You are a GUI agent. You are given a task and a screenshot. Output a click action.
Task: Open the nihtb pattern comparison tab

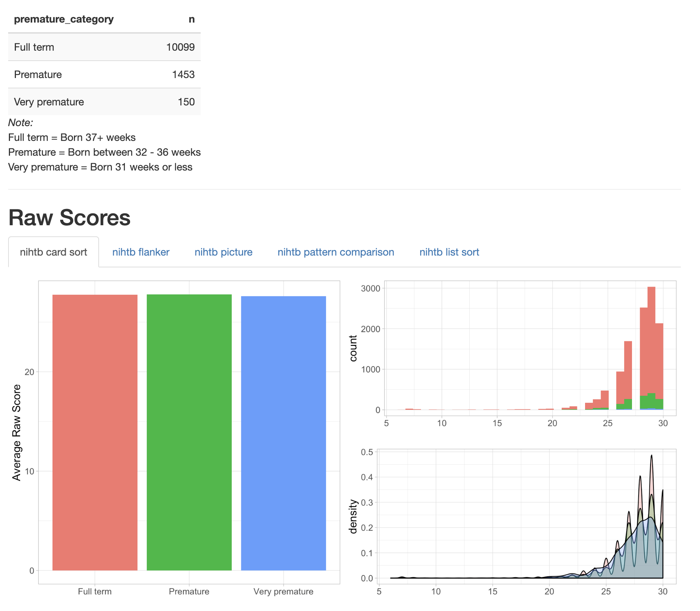tap(336, 252)
